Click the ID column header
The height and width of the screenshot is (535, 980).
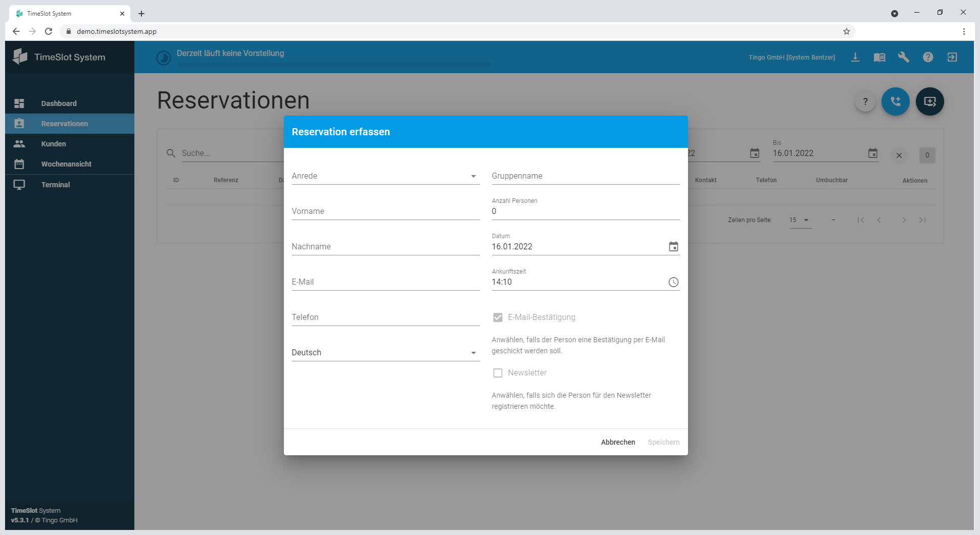coord(176,180)
